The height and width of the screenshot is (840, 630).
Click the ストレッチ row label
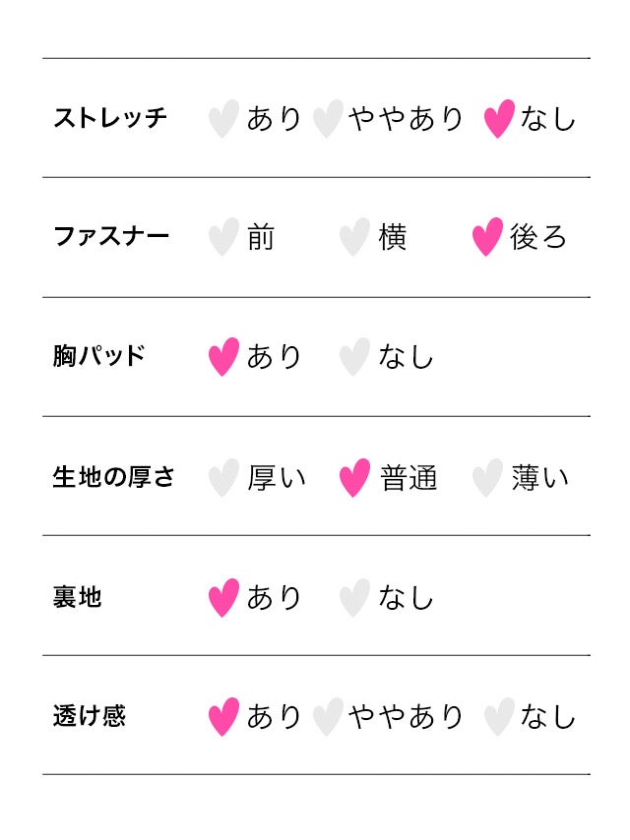110,119
